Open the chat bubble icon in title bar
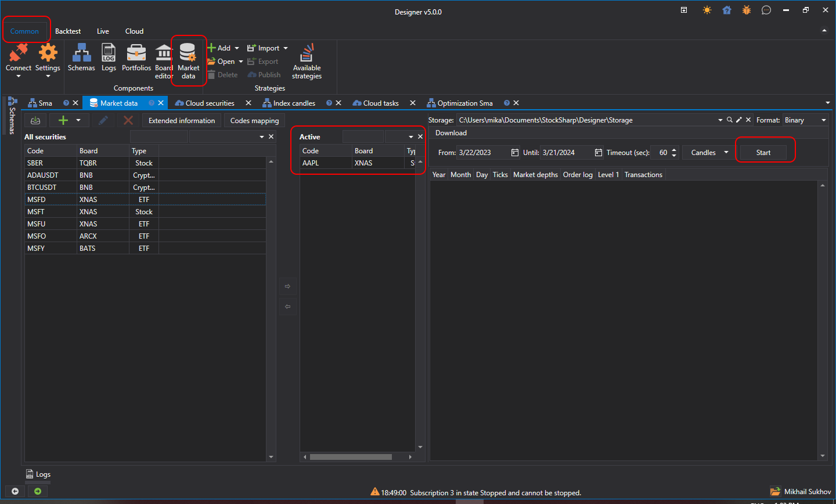The height and width of the screenshot is (504, 836). click(766, 10)
